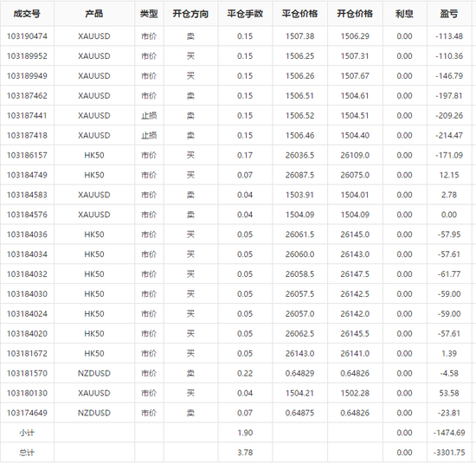Select trade number 103189952
The width and height of the screenshot is (476, 463).
(27, 56)
